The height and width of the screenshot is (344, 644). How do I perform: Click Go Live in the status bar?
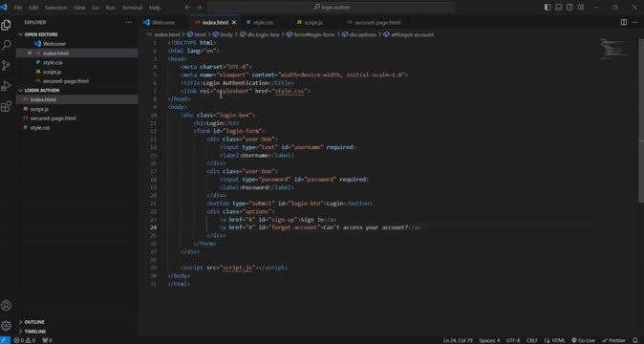583,340
